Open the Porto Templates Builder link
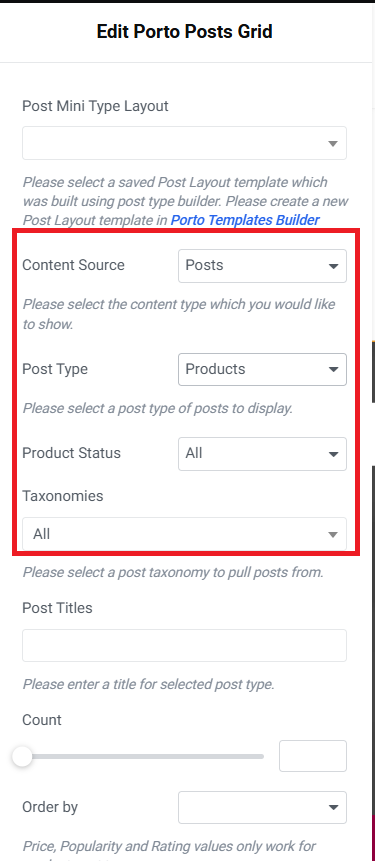Viewport: 375px width, 861px height. pyautogui.click(x=245, y=220)
